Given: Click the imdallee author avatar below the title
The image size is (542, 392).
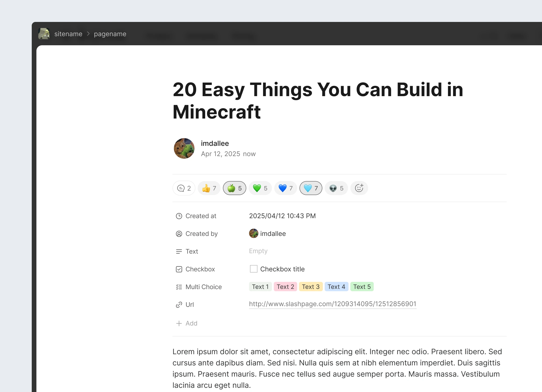Looking at the screenshot, I should click(184, 148).
